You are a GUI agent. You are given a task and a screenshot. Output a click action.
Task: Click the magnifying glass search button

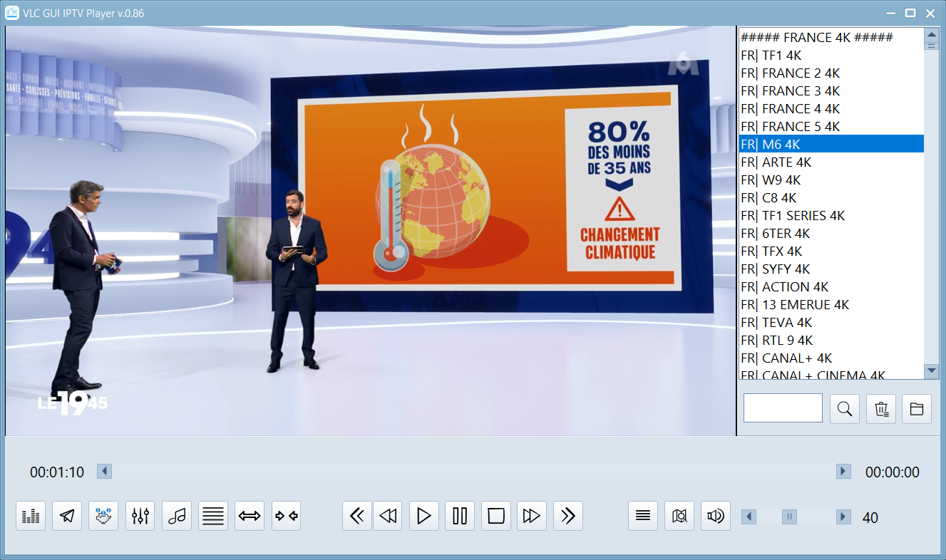tap(845, 409)
